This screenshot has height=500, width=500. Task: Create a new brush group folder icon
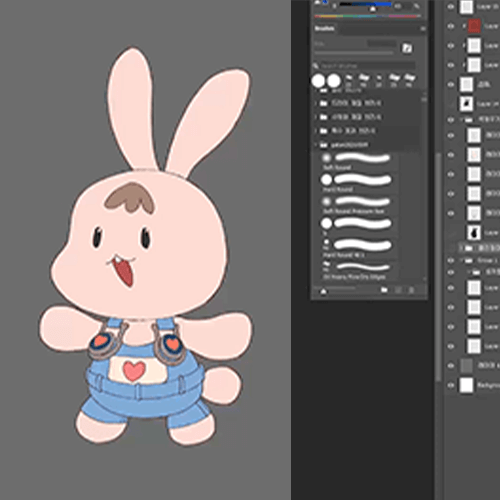[x=384, y=290]
